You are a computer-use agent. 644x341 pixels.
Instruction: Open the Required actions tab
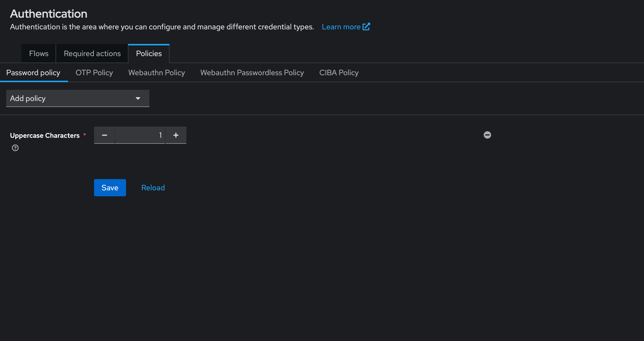[x=92, y=53]
